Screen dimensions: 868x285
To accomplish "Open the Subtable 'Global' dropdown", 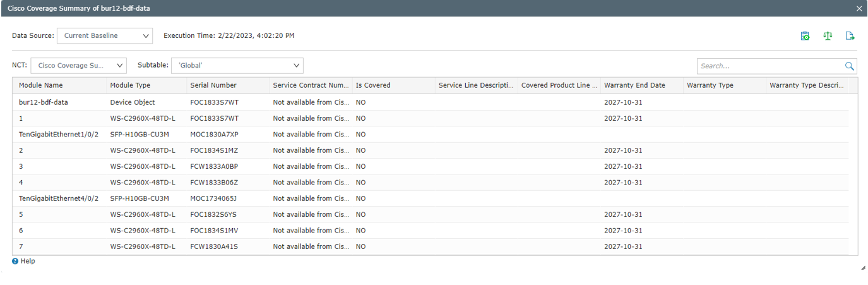I will coord(237,65).
